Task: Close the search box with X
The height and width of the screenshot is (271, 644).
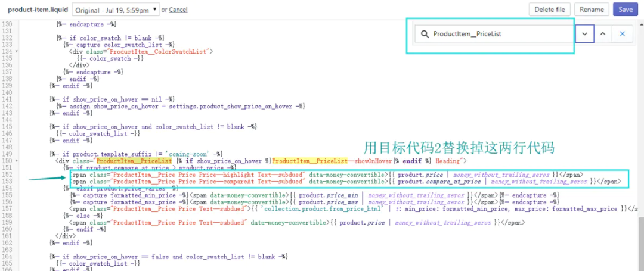Action: (x=622, y=34)
